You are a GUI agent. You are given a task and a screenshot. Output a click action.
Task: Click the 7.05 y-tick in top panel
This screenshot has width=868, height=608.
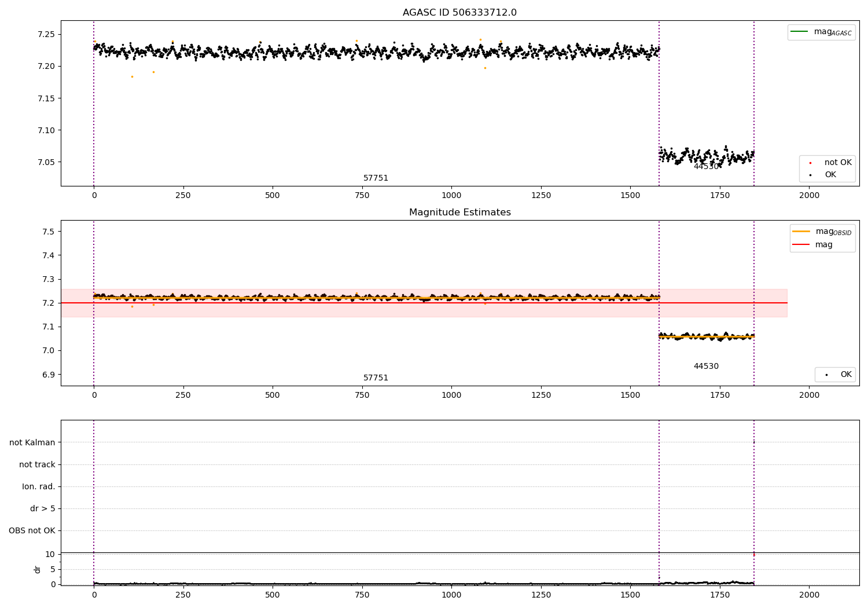click(45, 162)
